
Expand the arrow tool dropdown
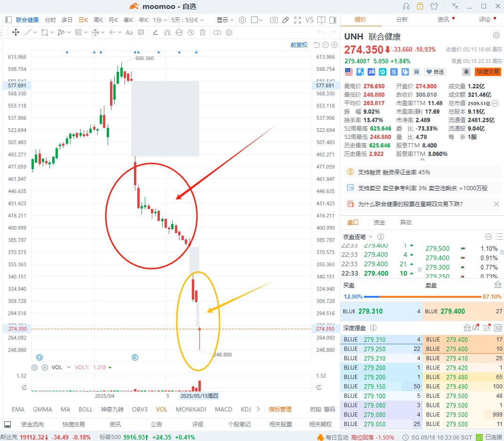pos(119,32)
